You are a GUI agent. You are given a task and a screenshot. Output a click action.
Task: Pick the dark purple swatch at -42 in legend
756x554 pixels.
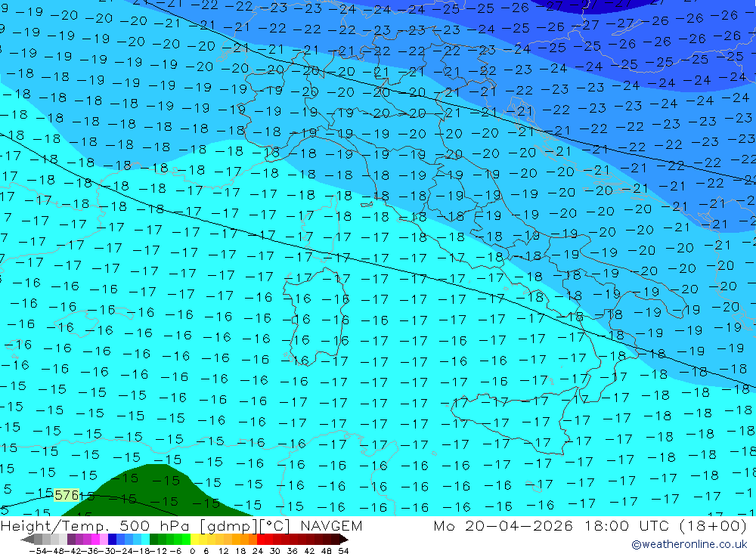pyautogui.click(x=71, y=540)
